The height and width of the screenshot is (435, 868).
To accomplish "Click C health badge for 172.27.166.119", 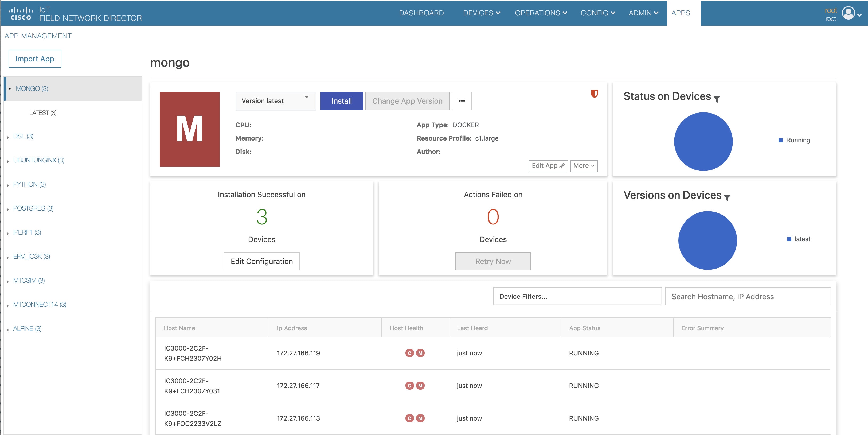I will click(x=409, y=353).
